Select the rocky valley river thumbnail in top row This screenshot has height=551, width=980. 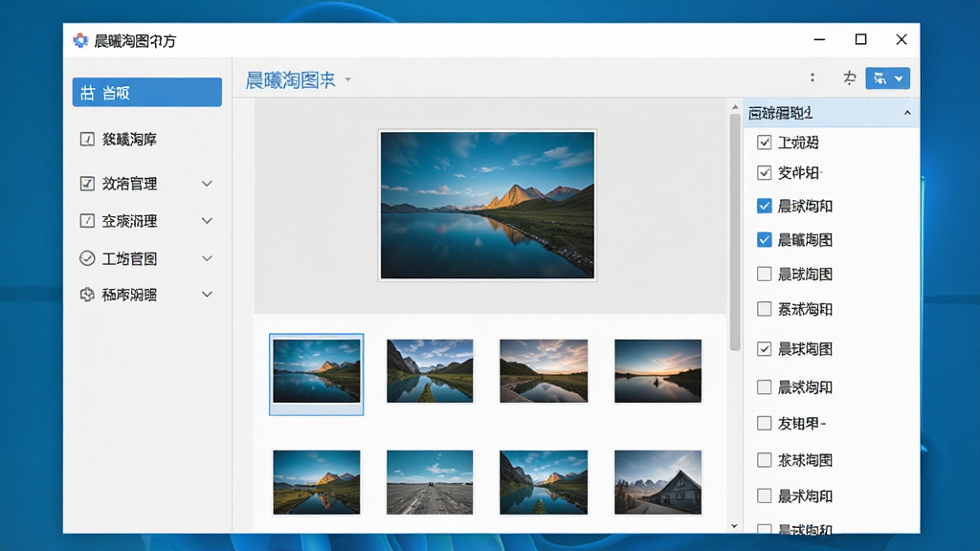430,371
